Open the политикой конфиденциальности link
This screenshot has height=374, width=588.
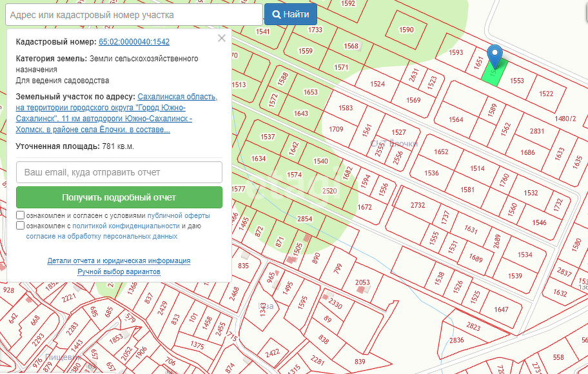[x=126, y=226]
